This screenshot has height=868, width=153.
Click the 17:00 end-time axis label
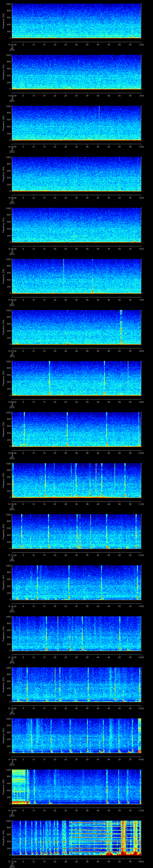point(141,810)
